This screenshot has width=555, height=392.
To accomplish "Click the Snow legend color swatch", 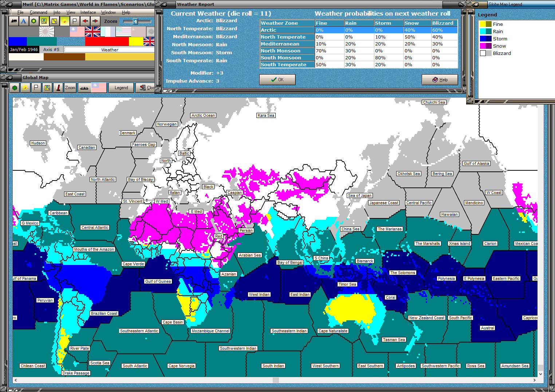I will pyautogui.click(x=486, y=46).
